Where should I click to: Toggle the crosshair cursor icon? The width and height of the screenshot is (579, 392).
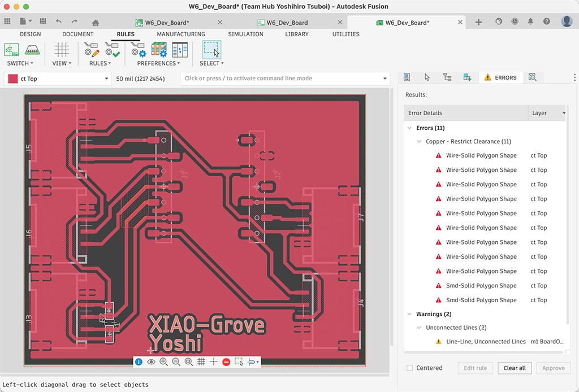pos(214,361)
